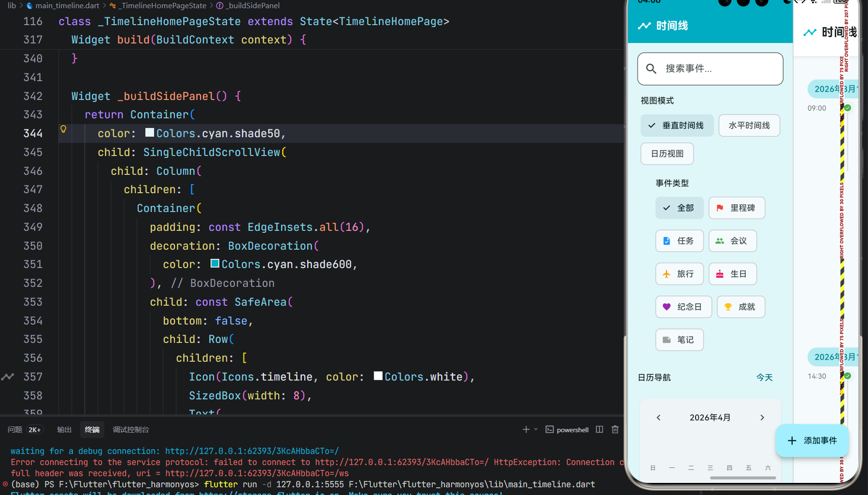This screenshot has height=495, width=868.
Task: Select the 水平时间线 view chip
Action: (x=749, y=126)
